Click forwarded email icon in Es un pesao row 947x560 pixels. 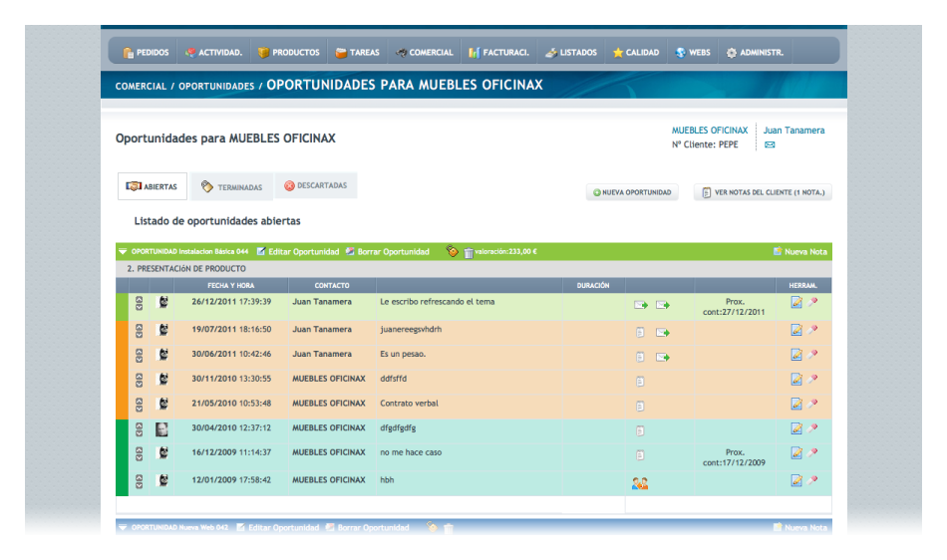pos(663,358)
